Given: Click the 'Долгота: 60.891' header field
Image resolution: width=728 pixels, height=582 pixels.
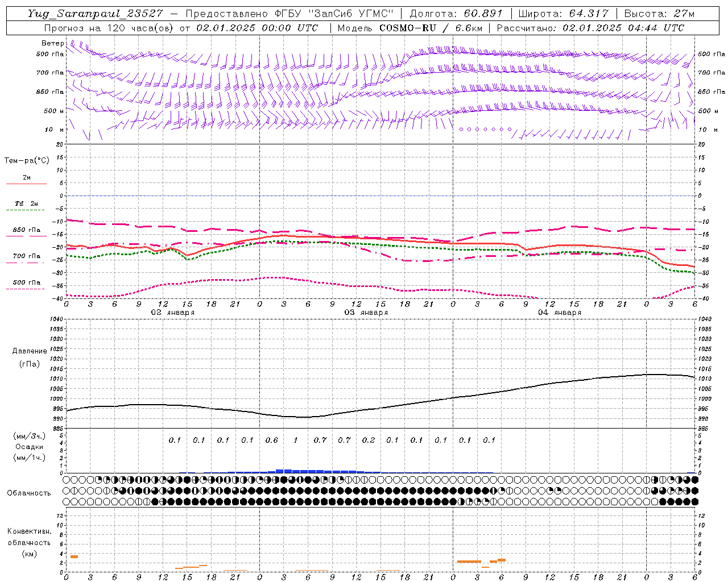Looking at the screenshot, I should (456, 14).
